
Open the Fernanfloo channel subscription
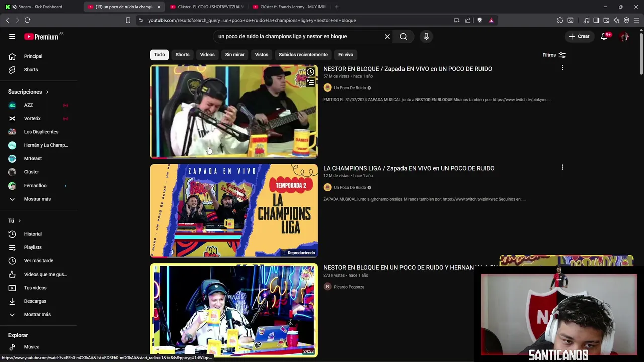[x=38, y=186]
